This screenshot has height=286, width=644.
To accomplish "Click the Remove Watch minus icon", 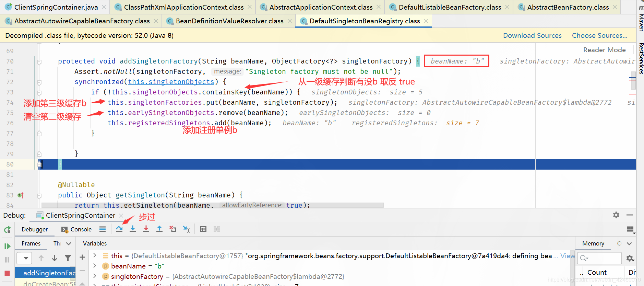I will tap(82, 271).
